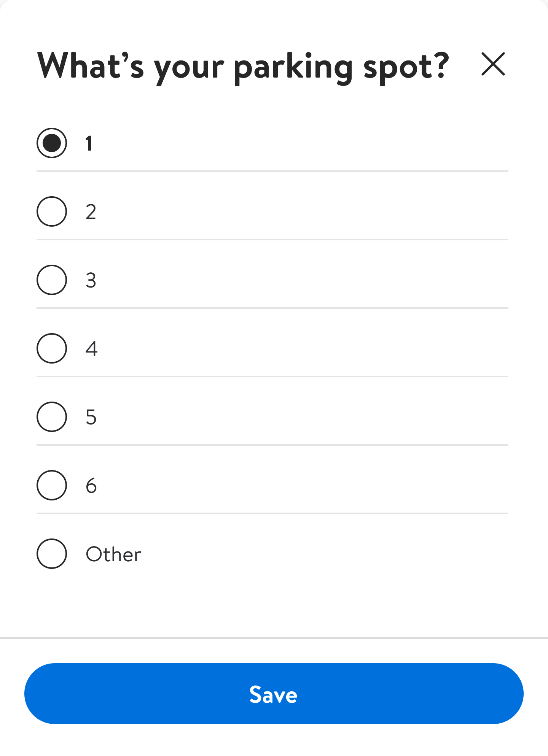Click the 'Other' text label

click(x=113, y=554)
